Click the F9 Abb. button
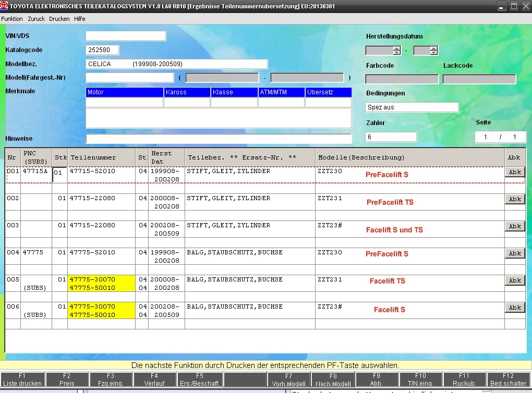 coord(377,379)
